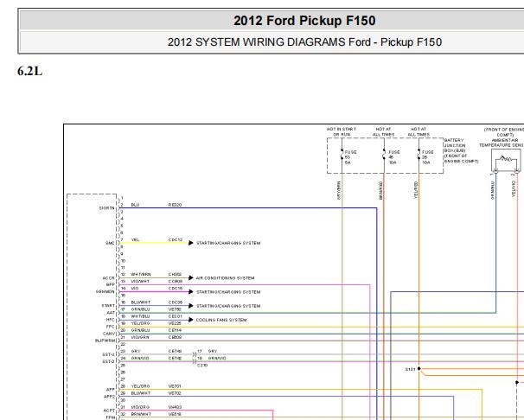Click the Ambient Air Temperature Sensor symbol
Screen dimensions: 524x420
506,161
